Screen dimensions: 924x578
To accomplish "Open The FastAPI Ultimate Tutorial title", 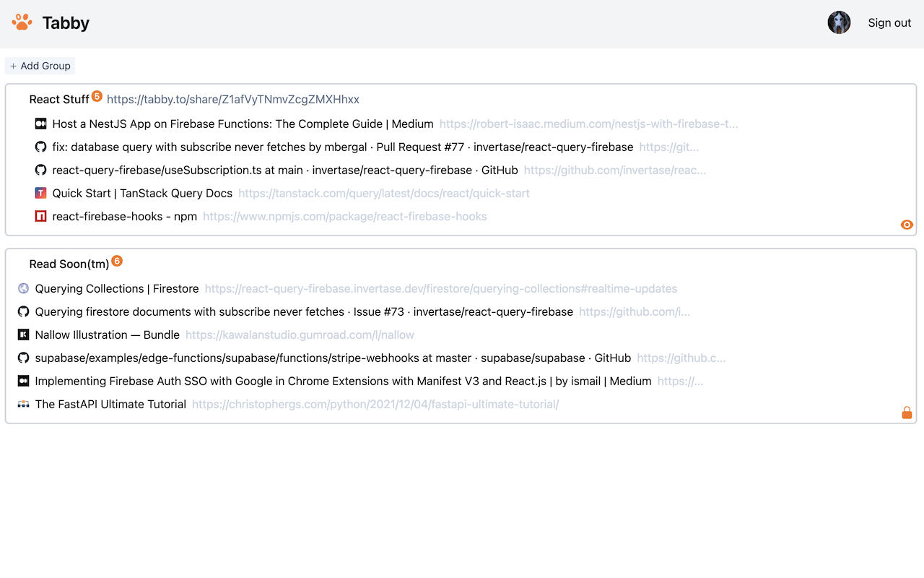I will (110, 405).
